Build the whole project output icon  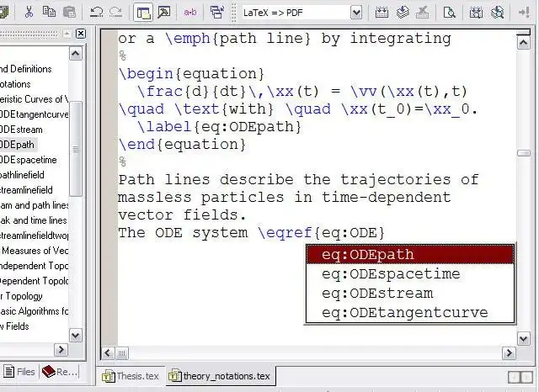[403, 13]
